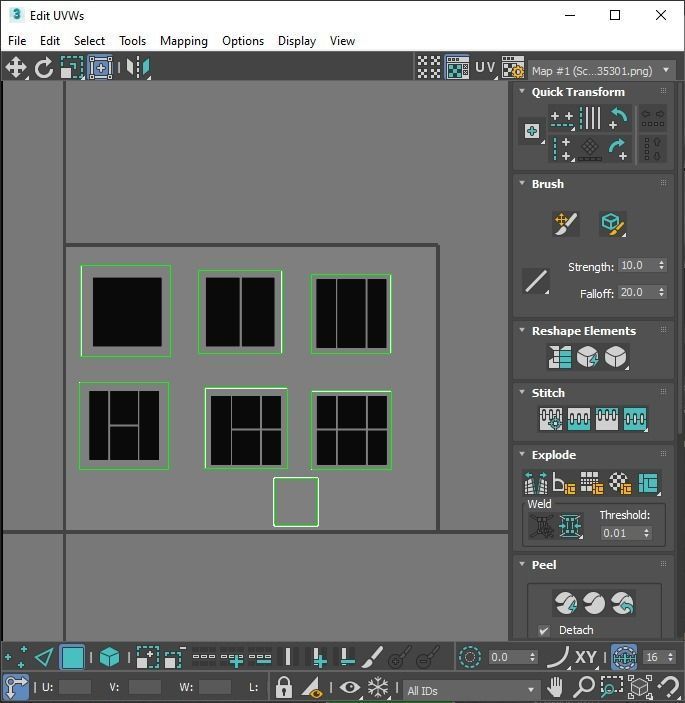685x703 pixels.
Task: Open the Edit menu
Action: (50, 41)
